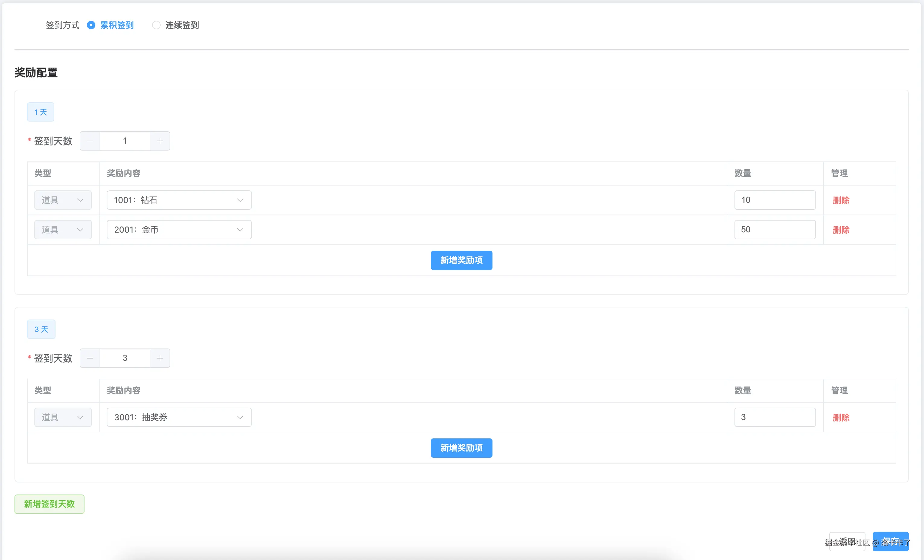Screen dimensions: 924x560
Task: Click 新增签到天数 green button
Action: 49,504
